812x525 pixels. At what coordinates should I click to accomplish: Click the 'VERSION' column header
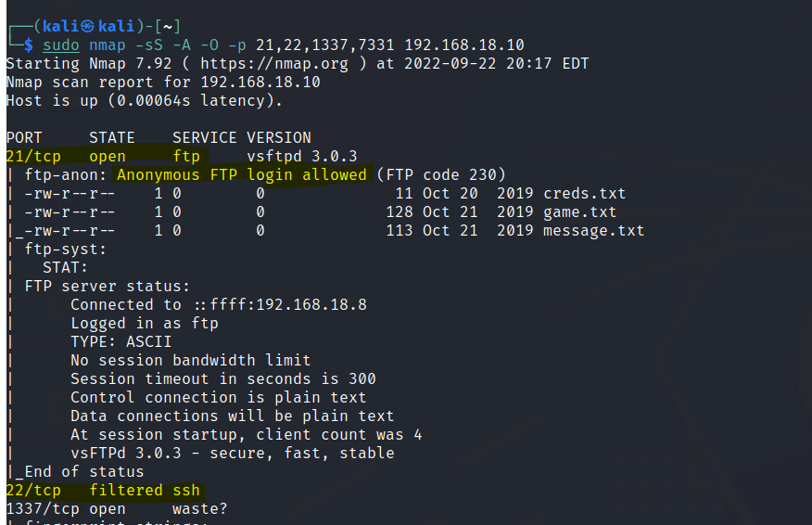point(278,138)
